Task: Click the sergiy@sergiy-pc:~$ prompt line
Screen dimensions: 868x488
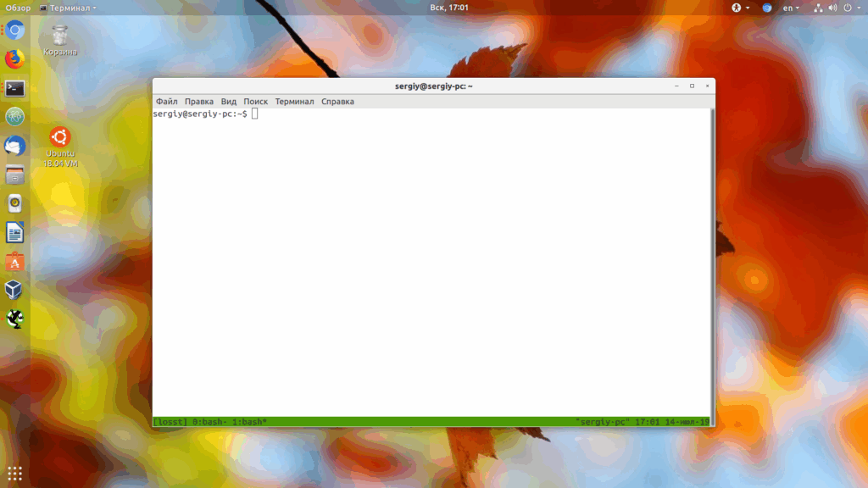Action: coord(200,114)
